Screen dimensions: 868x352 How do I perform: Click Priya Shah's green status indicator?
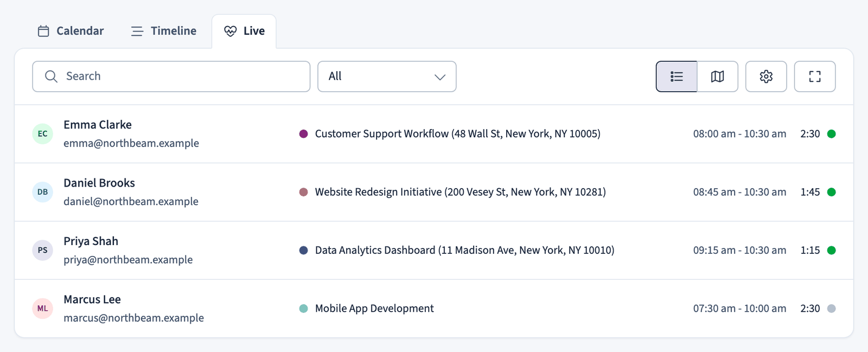(x=831, y=250)
